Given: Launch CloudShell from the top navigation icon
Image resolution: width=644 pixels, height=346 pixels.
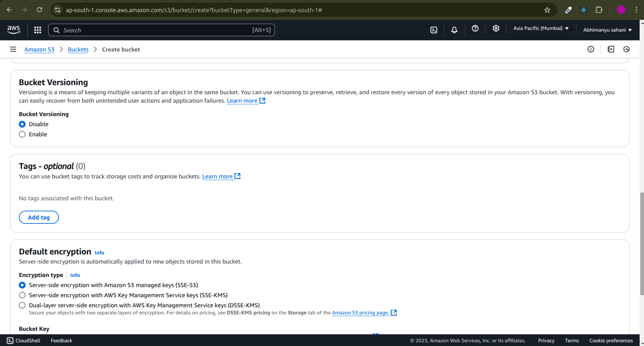Looking at the screenshot, I should (434, 30).
